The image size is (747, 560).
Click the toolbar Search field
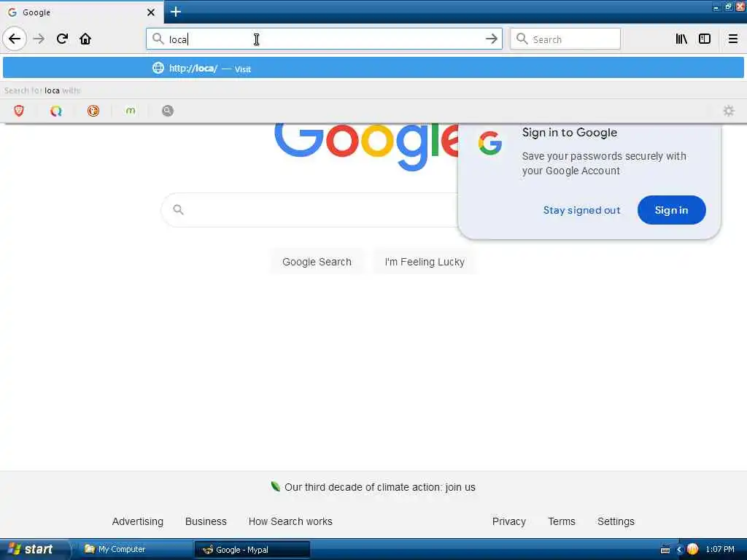tap(565, 39)
